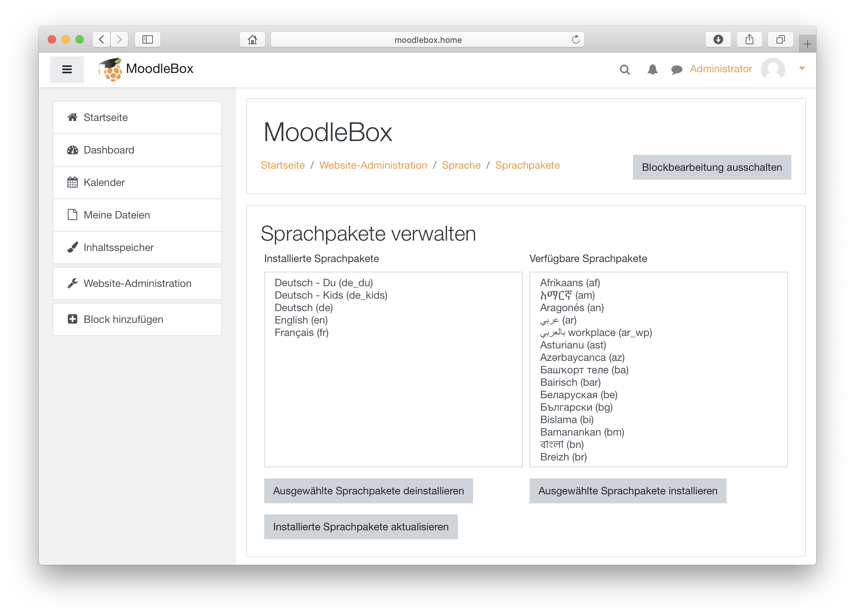Click the Website-Administration breadcrumb link
The image size is (855, 616).
point(373,165)
